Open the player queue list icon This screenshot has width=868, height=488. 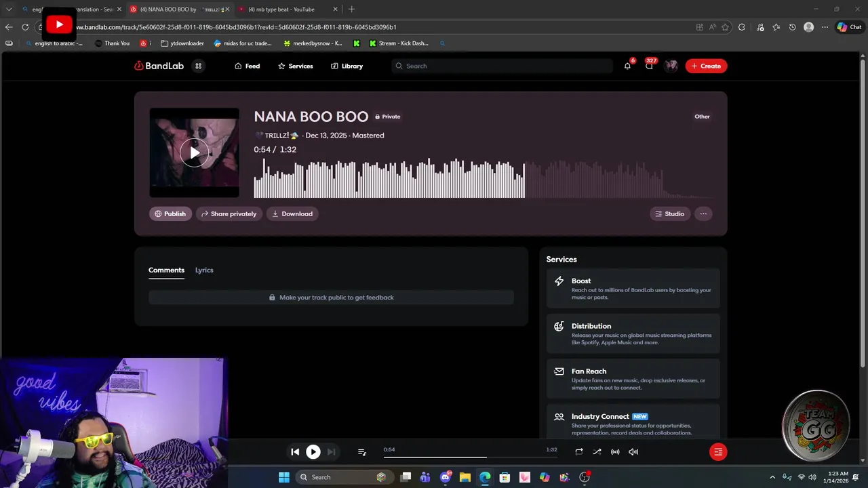pyautogui.click(x=362, y=452)
